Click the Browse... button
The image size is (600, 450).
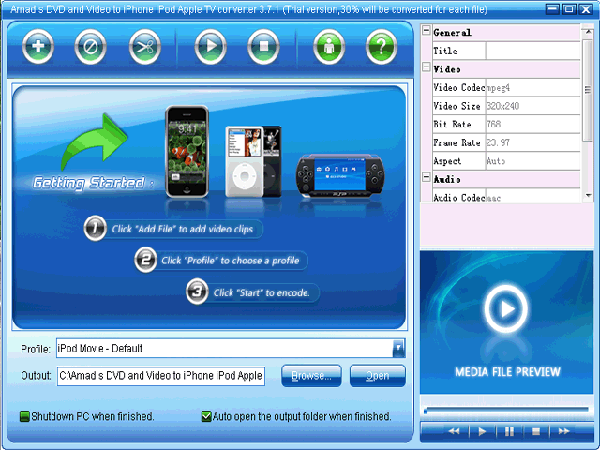click(311, 376)
